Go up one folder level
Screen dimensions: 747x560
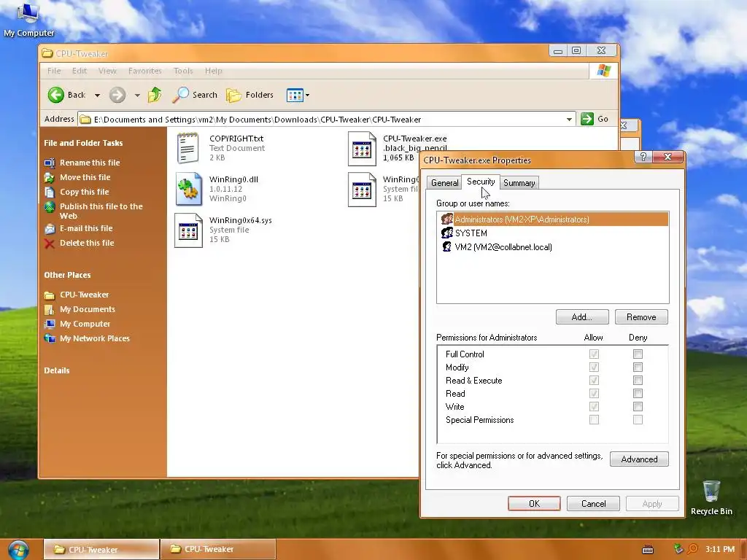click(155, 95)
